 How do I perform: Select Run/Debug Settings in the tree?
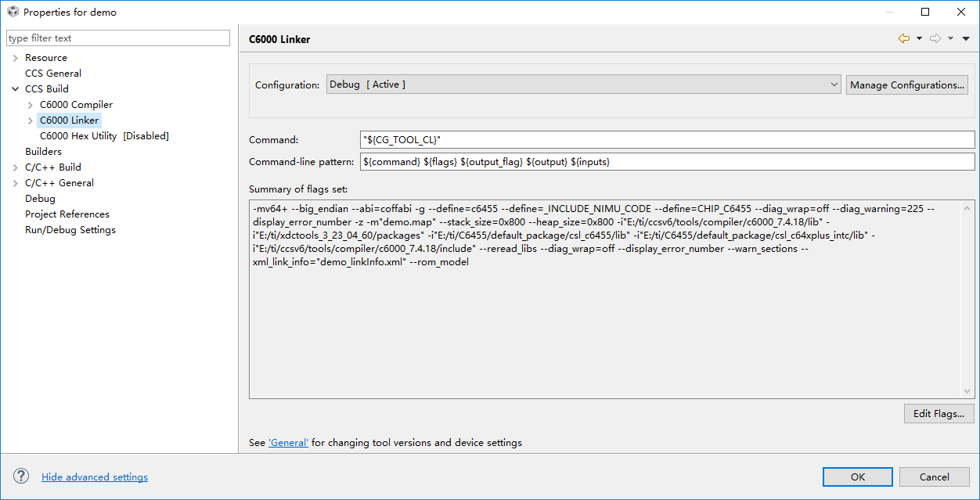pyautogui.click(x=70, y=230)
